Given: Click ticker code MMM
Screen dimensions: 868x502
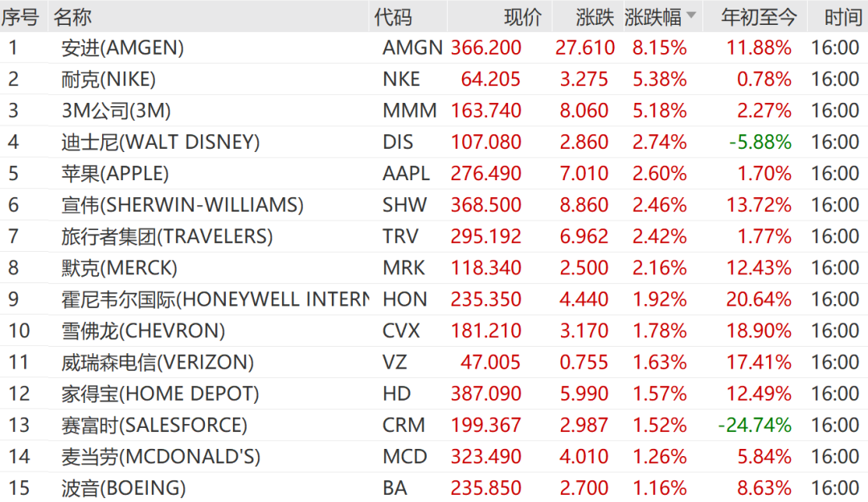Looking at the screenshot, I should [x=410, y=110].
